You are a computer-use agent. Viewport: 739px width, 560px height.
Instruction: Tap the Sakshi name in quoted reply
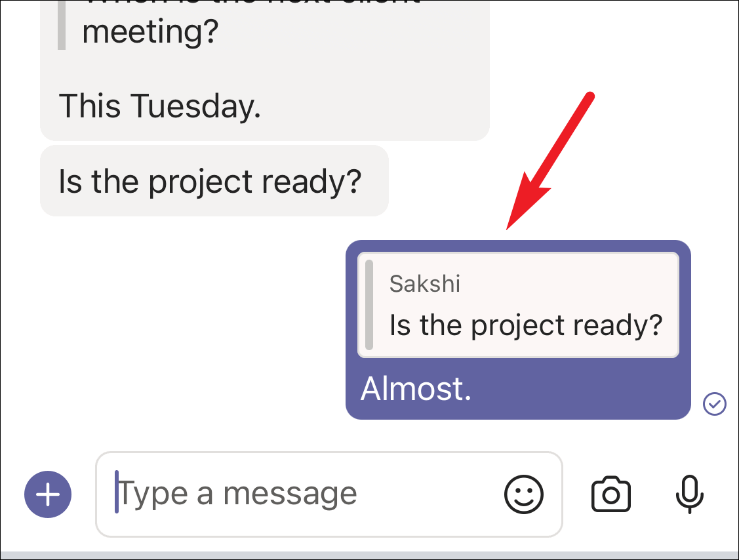425,284
